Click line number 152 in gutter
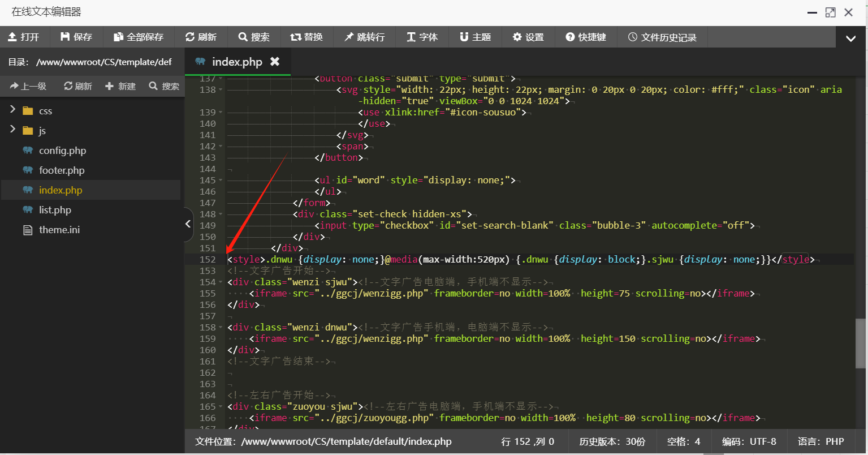Screen dimensions: 868x455 tap(208, 259)
